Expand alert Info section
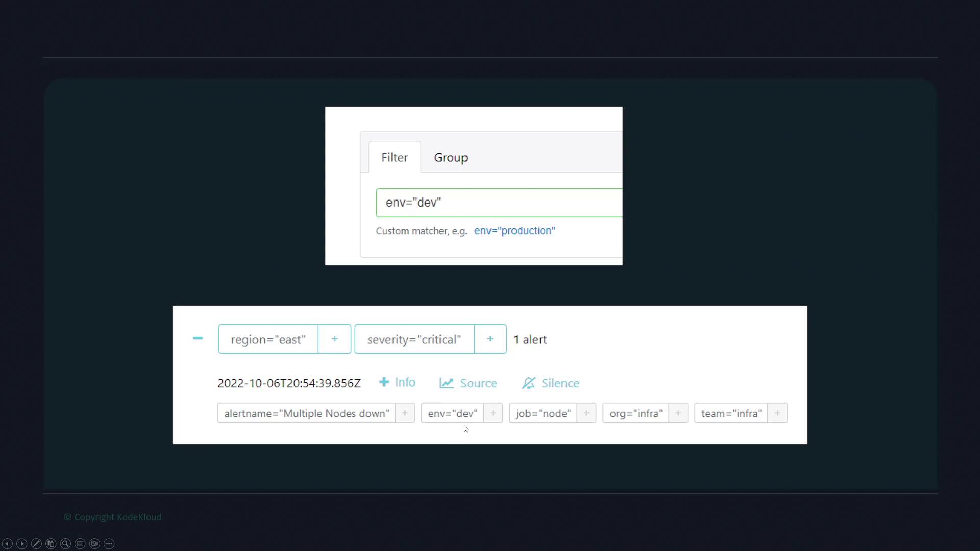This screenshot has height=551, width=980. click(397, 382)
